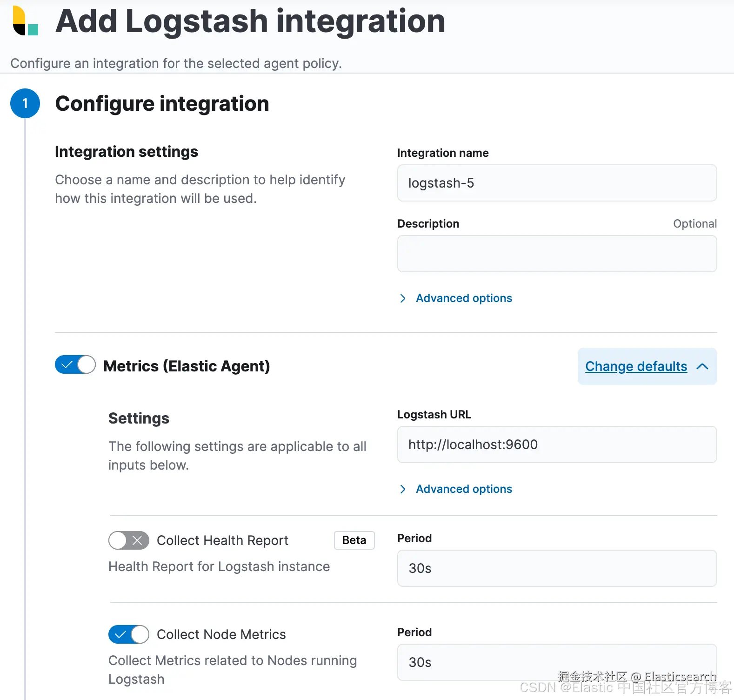Click the Integration name field
The height and width of the screenshot is (700, 734).
click(x=557, y=183)
